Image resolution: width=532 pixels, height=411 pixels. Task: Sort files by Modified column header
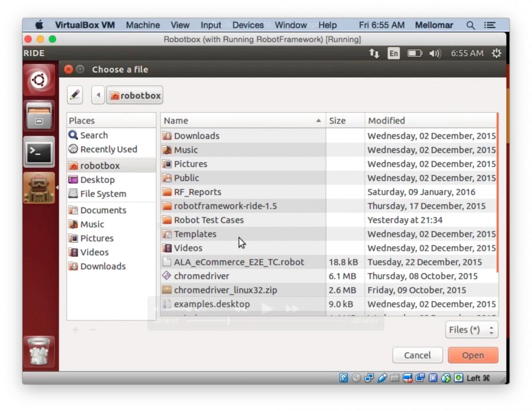point(430,120)
